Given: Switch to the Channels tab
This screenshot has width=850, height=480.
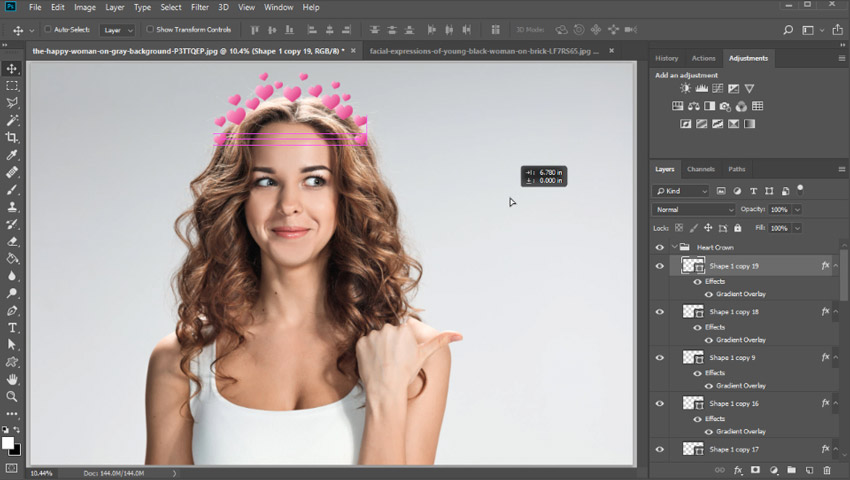Looking at the screenshot, I should (x=700, y=169).
